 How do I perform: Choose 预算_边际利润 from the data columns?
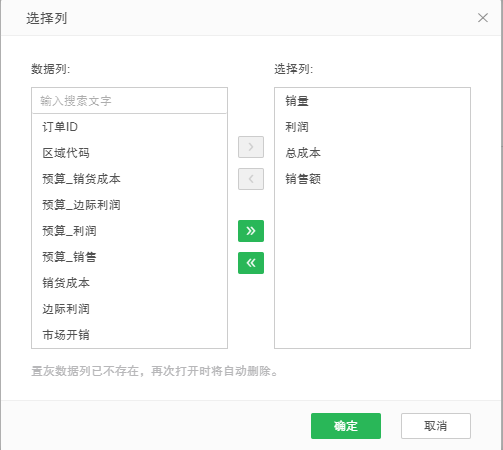point(129,205)
